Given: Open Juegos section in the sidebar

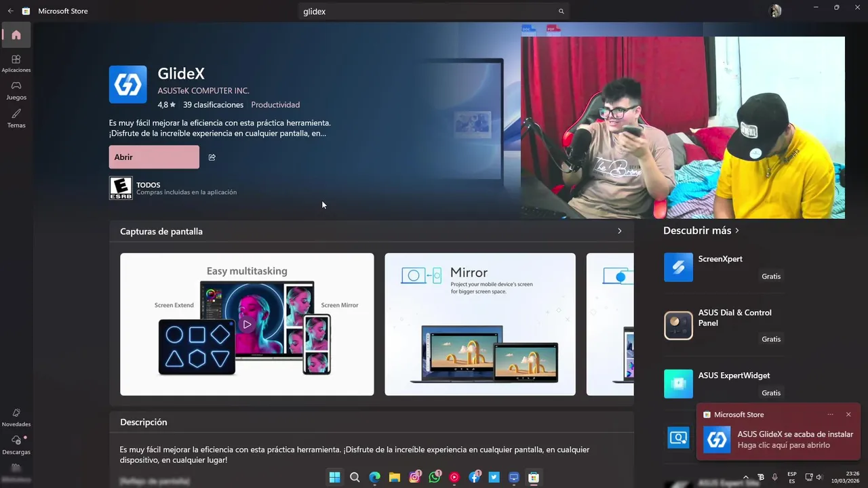Looking at the screenshot, I should pyautogui.click(x=16, y=90).
